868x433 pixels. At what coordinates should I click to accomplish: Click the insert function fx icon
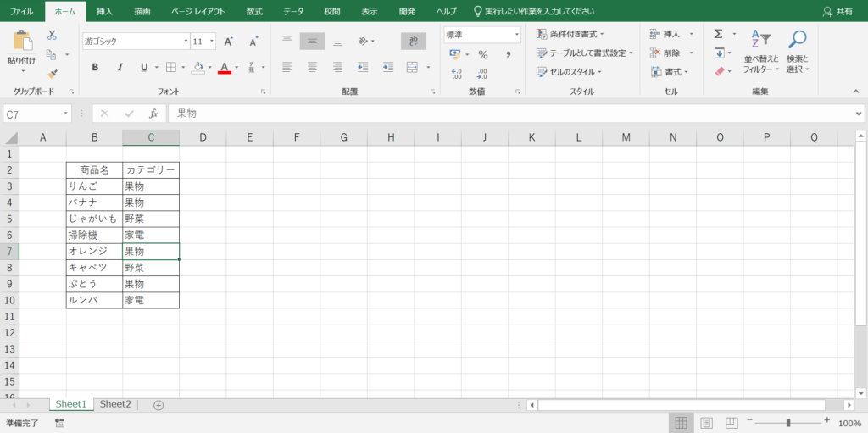click(x=153, y=114)
